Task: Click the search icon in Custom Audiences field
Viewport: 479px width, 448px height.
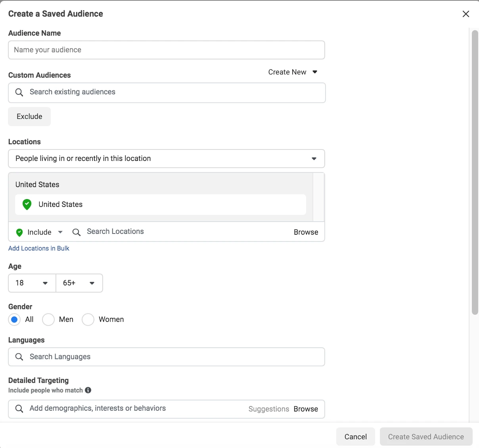Action: click(x=19, y=92)
